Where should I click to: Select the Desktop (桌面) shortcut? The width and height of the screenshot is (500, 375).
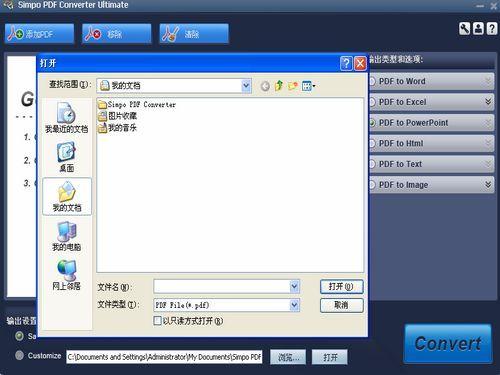point(67,157)
